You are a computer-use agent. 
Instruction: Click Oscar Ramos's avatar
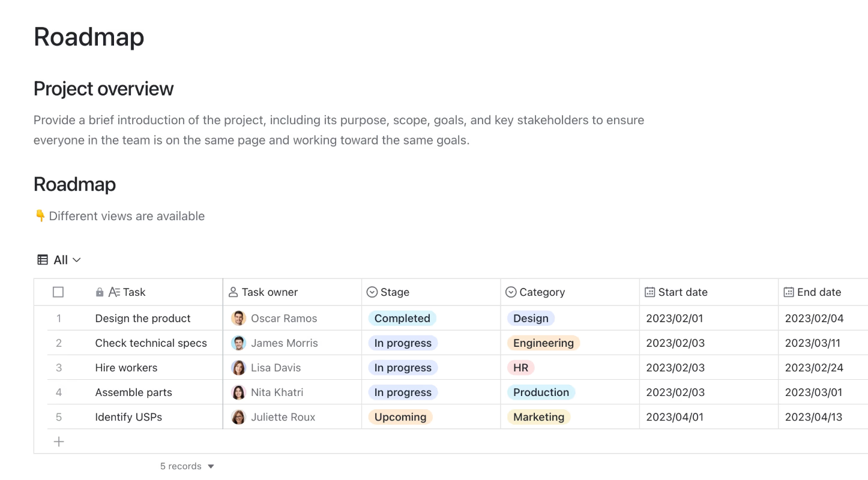[238, 319]
